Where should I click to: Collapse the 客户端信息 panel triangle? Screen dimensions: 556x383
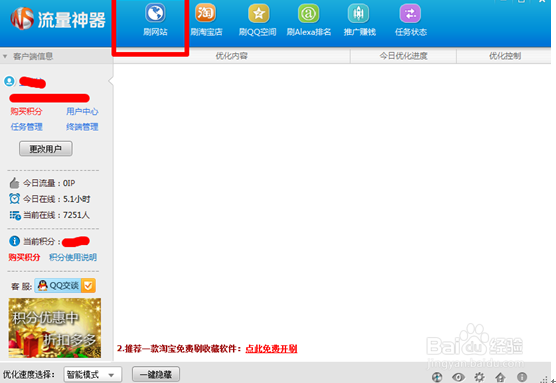5,56
